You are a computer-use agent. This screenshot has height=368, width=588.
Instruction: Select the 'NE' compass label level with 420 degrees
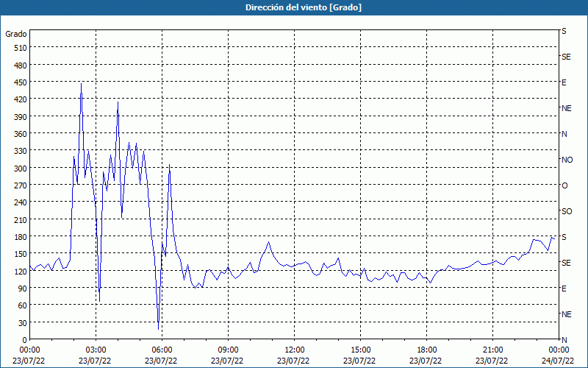click(566, 108)
